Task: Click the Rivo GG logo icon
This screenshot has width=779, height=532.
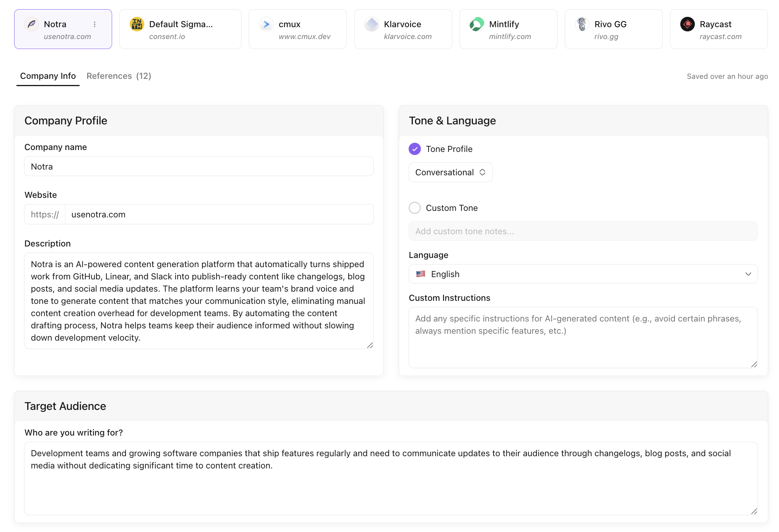Action: (x=582, y=24)
